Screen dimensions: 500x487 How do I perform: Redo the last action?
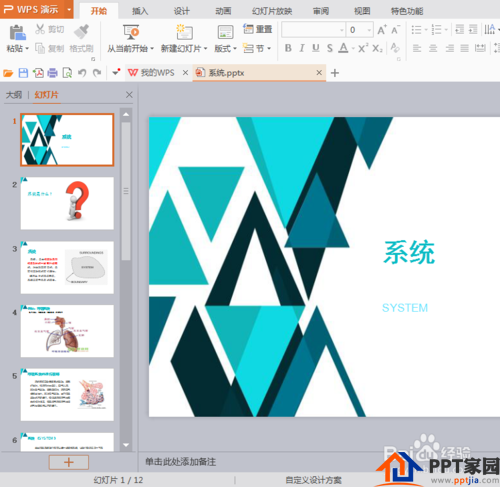pos(97,73)
